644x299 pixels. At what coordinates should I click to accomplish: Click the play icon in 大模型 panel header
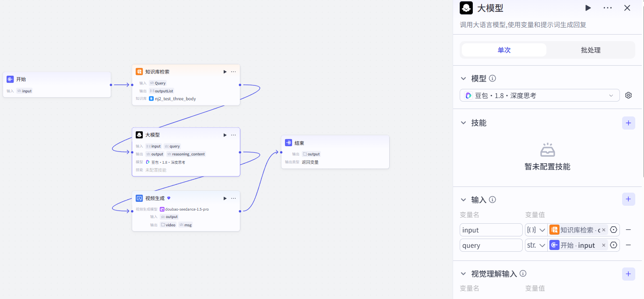click(588, 8)
